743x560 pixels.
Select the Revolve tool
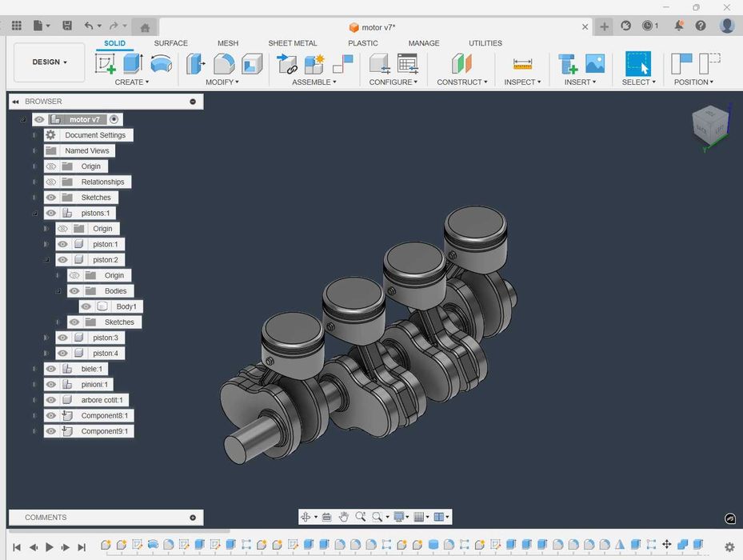161,63
